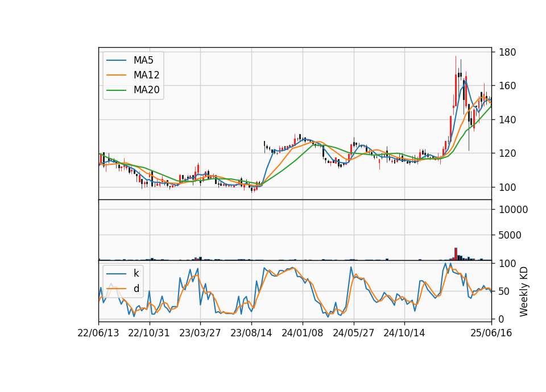Click the 23/03/27 date tick label
546x392 pixels.
pos(200,333)
